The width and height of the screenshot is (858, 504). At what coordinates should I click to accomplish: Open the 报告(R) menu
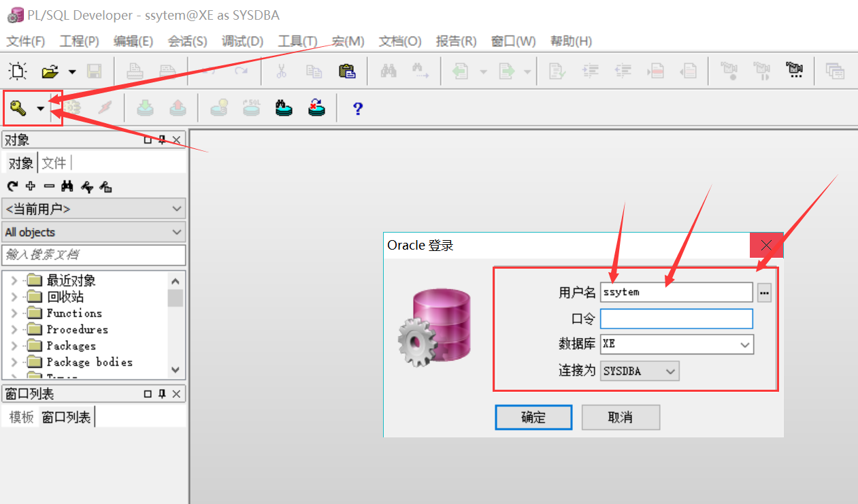pos(456,41)
